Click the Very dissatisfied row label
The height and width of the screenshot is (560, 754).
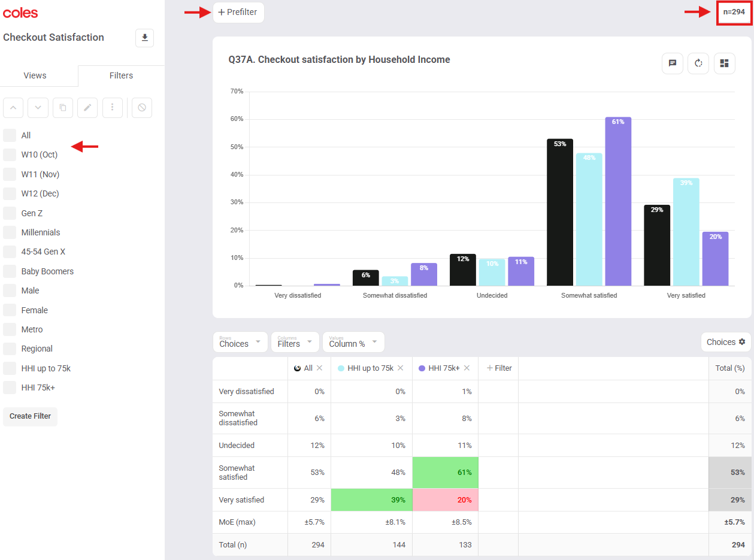click(x=247, y=392)
